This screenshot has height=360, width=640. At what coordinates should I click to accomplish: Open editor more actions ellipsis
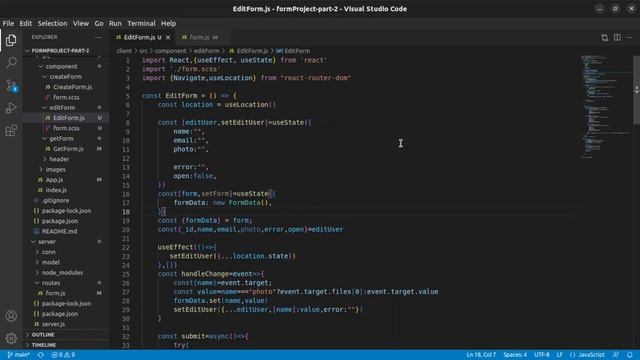point(629,38)
